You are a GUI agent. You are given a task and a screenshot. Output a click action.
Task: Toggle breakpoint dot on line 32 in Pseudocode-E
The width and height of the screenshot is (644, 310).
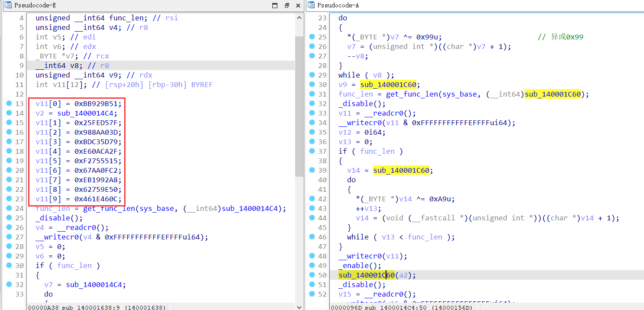coord(9,284)
